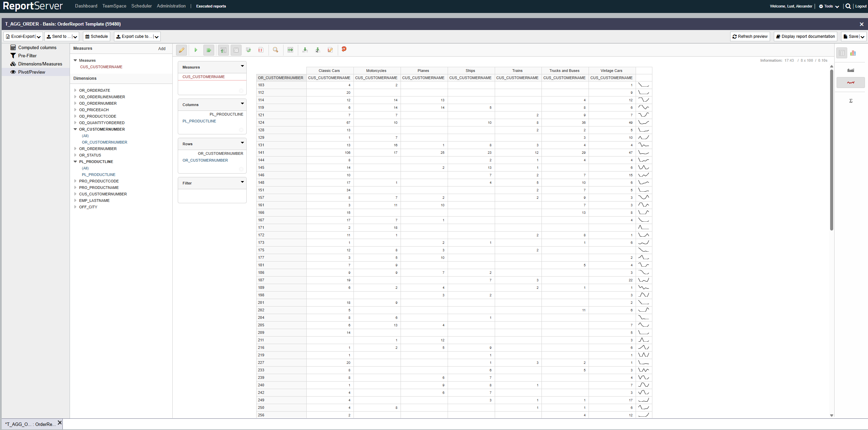868x430 pixels.
Task: Open the Scheduler menu in top bar
Action: (x=141, y=6)
